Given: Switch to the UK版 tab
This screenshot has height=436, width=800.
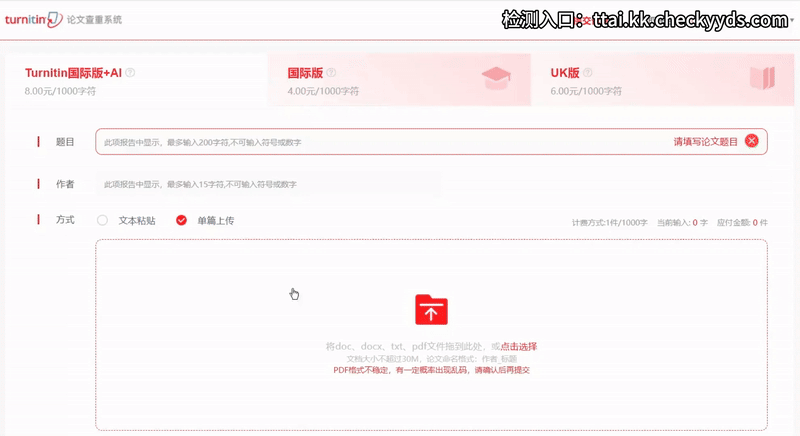Looking at the screenshot, I should tap(564, 73).
